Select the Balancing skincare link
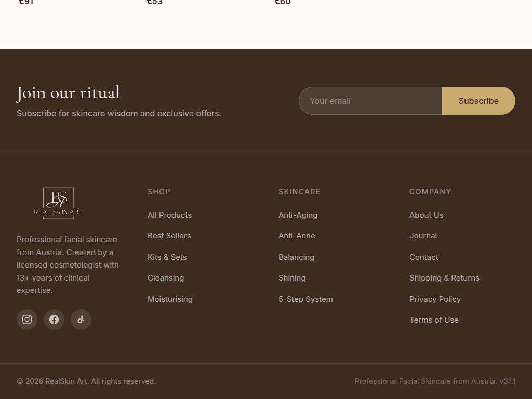The image size is (532, 399). (x=296, y=257)
